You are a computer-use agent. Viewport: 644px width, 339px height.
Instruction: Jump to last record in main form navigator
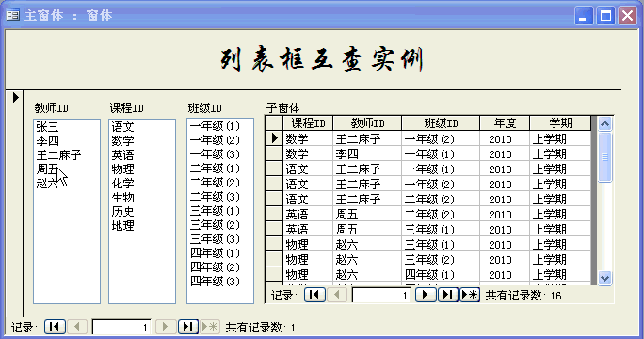[188, 327]
